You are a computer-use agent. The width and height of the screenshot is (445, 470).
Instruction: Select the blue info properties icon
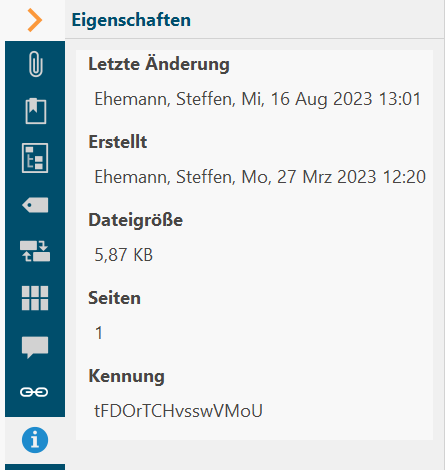coord(35,440)
